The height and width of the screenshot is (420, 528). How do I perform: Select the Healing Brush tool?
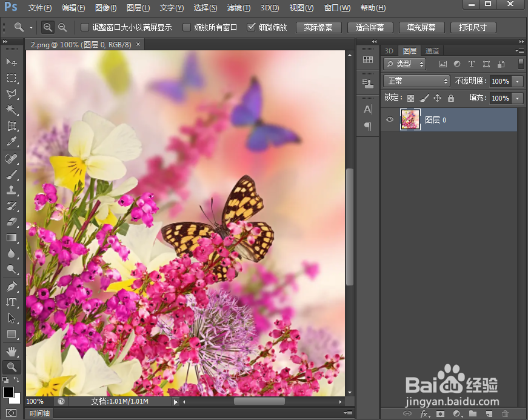[12, 159]
